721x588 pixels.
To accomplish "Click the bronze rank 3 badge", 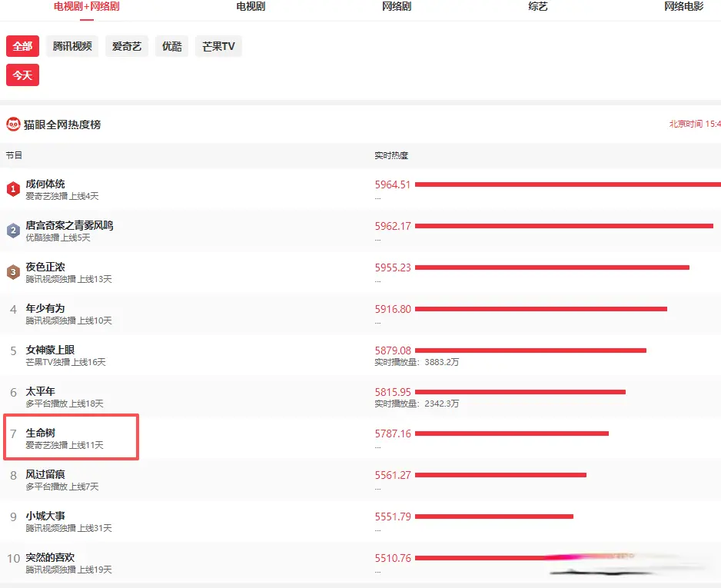I will [x=13, y=272].
